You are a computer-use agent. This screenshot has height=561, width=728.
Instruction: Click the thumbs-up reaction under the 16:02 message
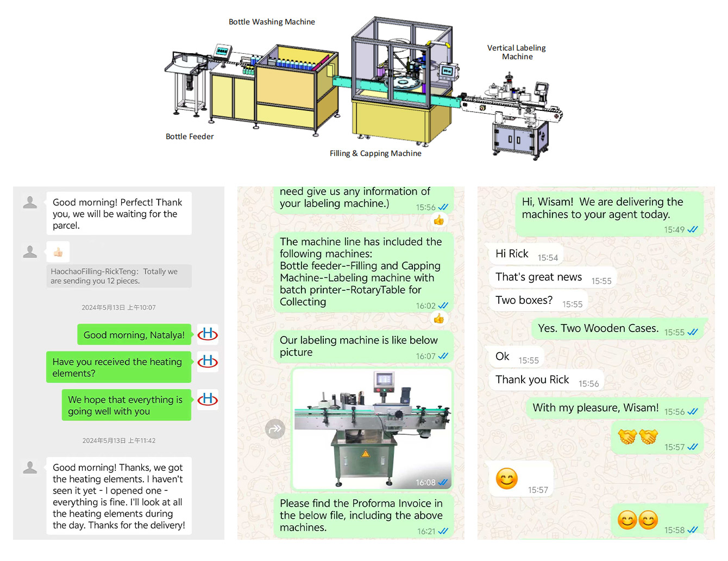439,319
